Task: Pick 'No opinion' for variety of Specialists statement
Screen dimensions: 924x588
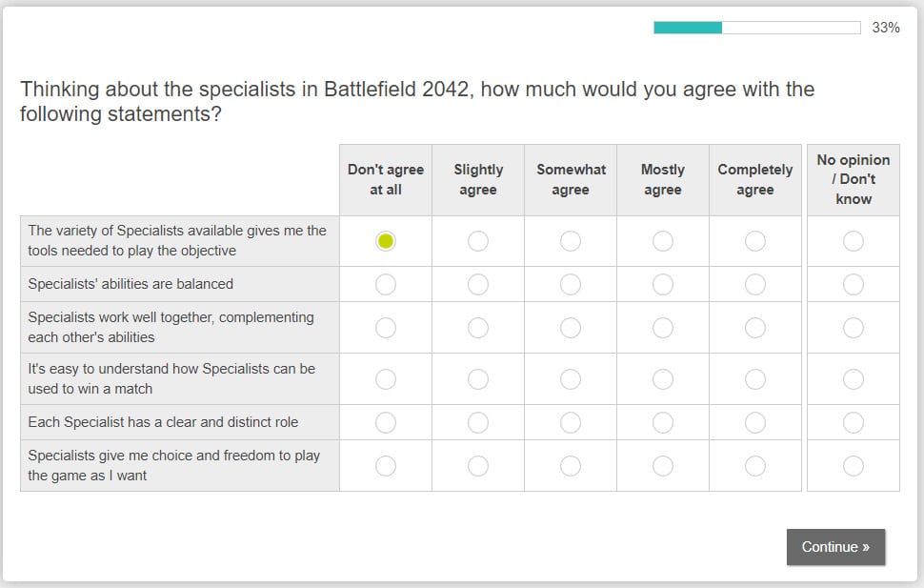Action: pyautogui.click(x=854, y=241)
